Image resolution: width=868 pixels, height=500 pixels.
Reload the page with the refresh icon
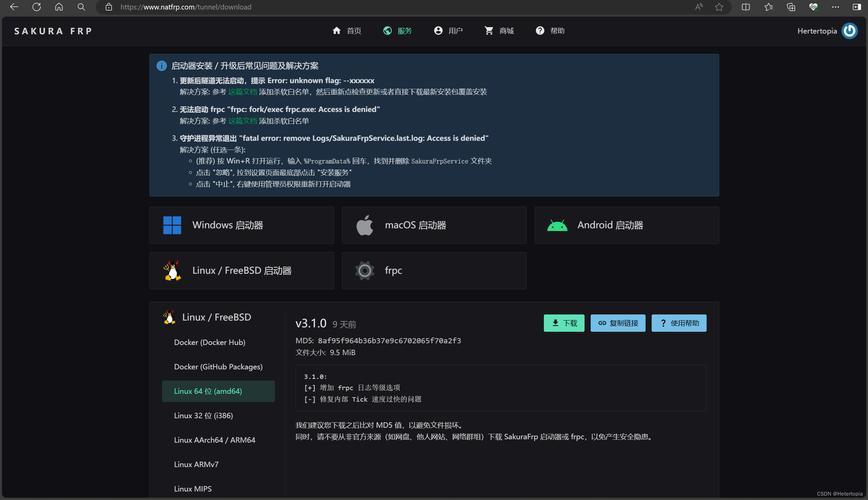(x=37, y=7)
